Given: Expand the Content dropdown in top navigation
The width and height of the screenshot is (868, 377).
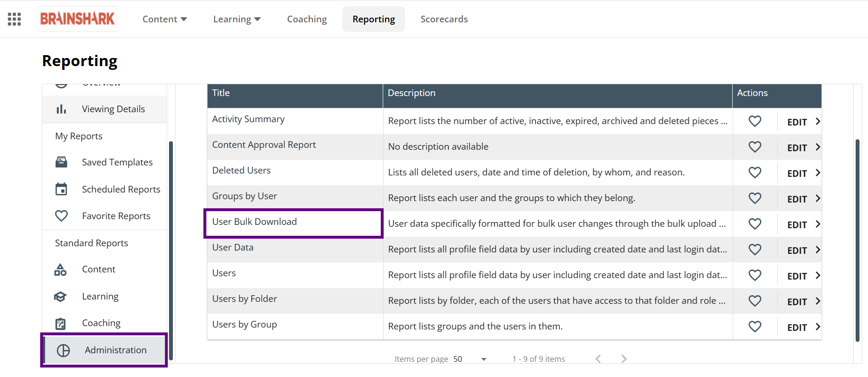Looking at the screenshot, I should 165,19.
